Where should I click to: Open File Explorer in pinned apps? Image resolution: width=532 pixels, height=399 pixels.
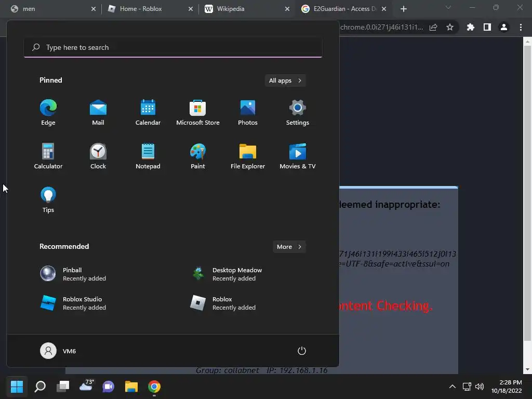click(x=248, y=156)
